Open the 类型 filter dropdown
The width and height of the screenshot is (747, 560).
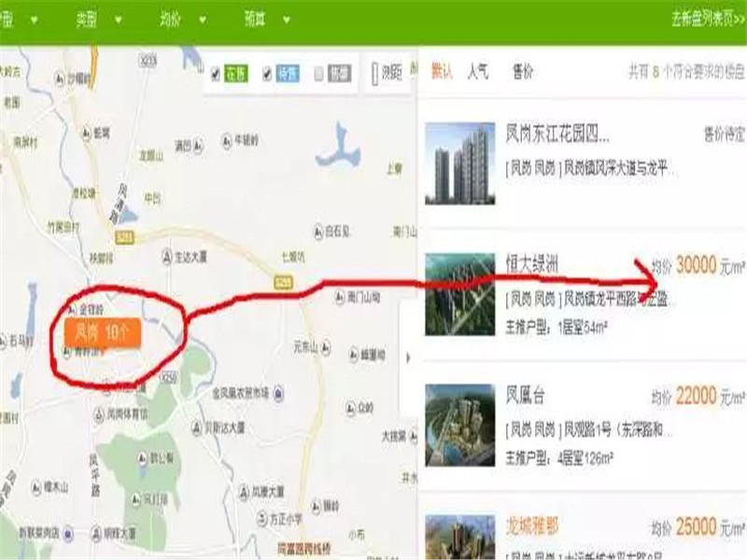click(99, 20)
